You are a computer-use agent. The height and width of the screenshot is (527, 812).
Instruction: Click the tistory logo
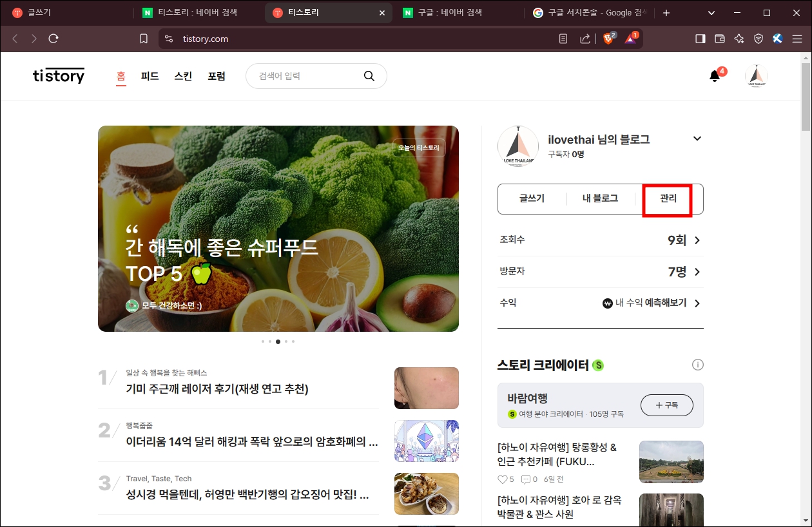pyautogui.click(x=59, y=75)
